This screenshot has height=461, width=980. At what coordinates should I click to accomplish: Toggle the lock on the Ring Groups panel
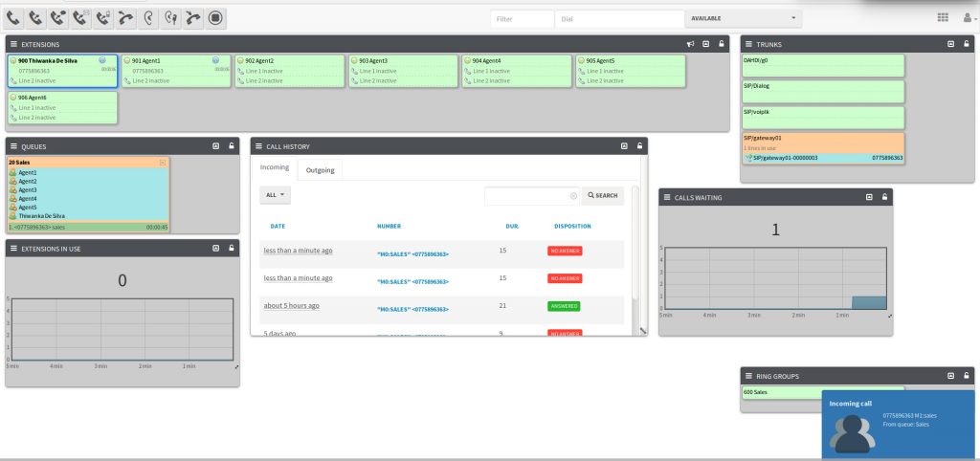967,376
